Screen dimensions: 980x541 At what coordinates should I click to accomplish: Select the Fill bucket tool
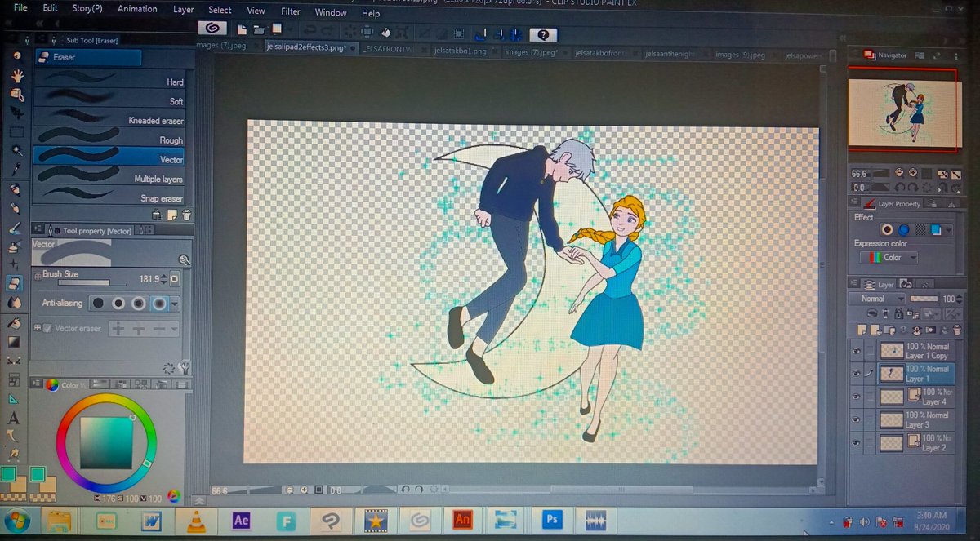[14, 323]
